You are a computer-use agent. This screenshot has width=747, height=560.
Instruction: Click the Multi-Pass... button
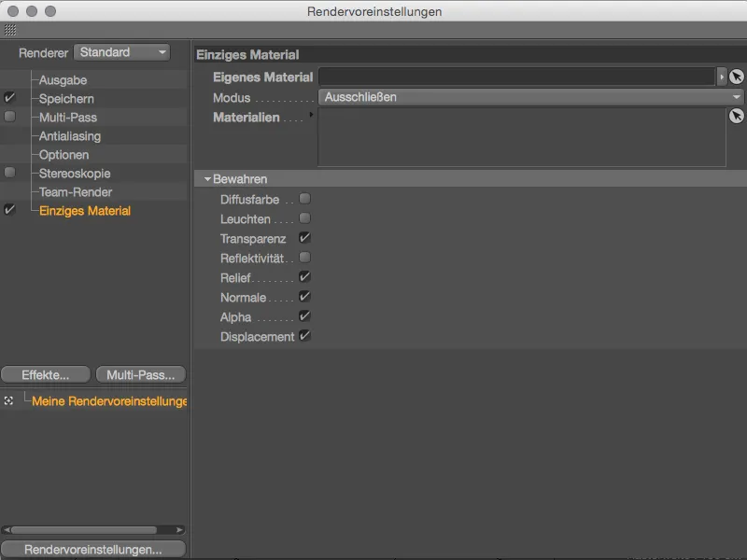pos(141,375)
